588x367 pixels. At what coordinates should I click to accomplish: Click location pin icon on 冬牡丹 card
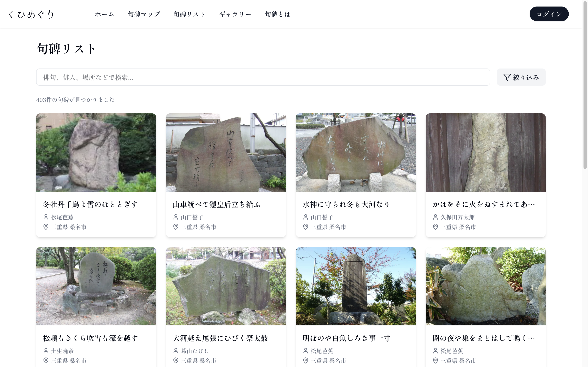click(46, 227)
